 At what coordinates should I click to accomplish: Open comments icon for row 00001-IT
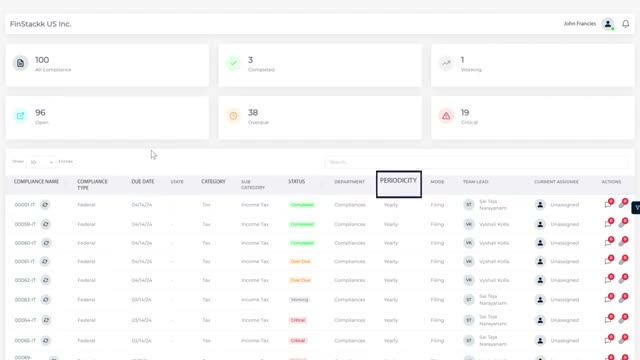[x=609, y=204]
